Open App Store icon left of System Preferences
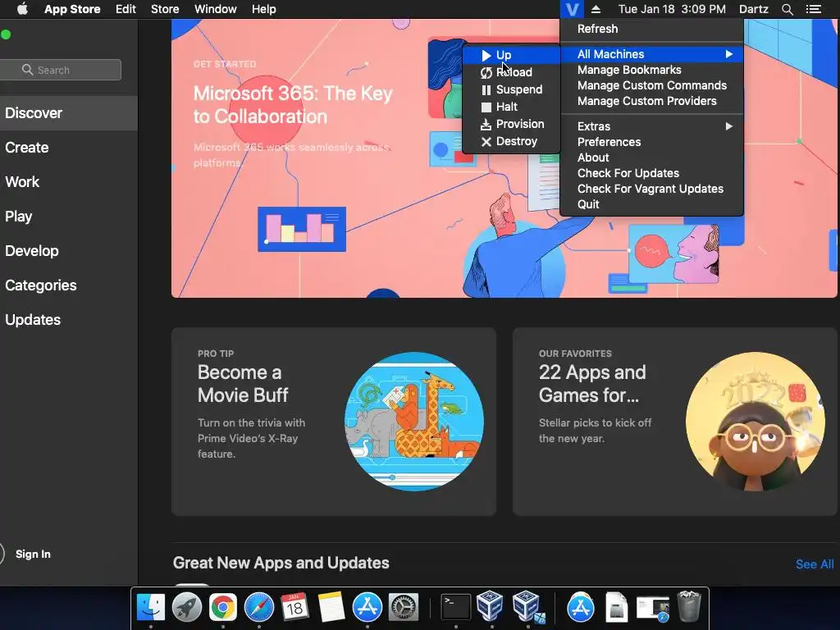This screenshot has height=630, width=840. pos(367,607)
